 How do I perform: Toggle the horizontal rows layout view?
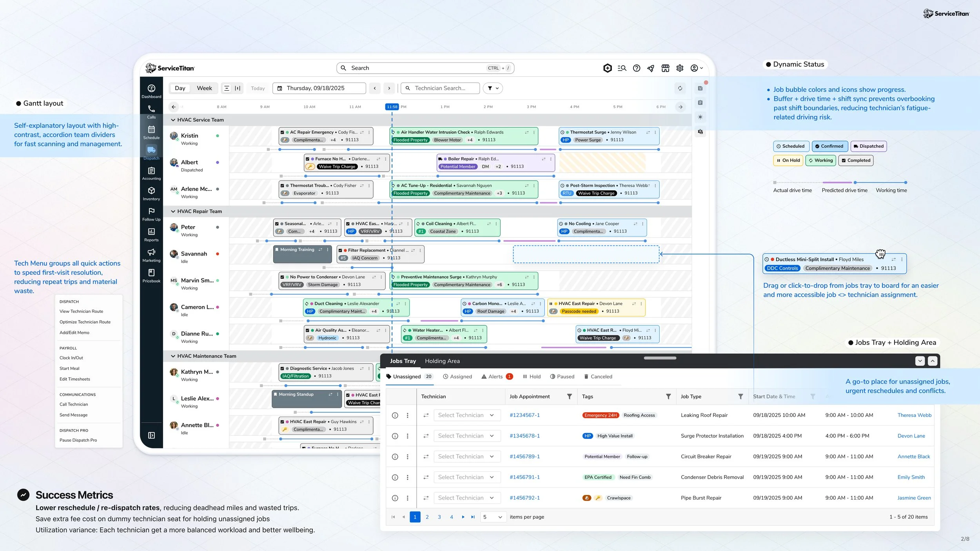227,89
